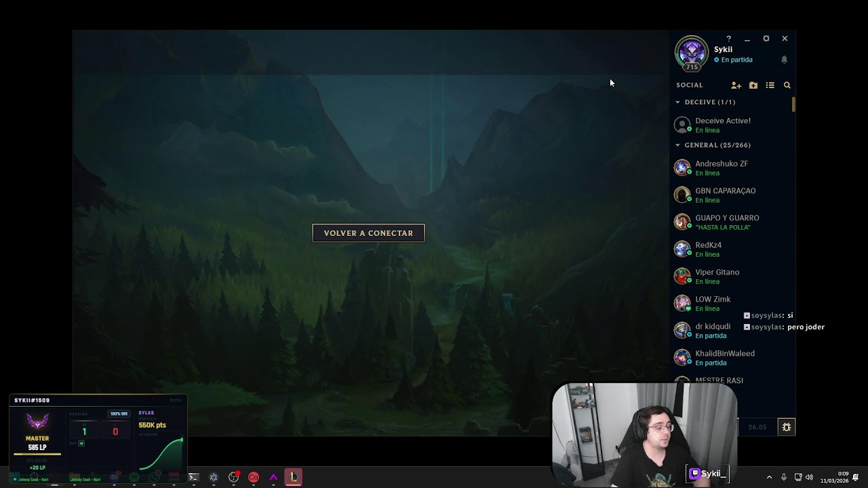Select friend KhalidBinWaleed
Viewport: 868px width, 488px height.
(x=731, y=357)
